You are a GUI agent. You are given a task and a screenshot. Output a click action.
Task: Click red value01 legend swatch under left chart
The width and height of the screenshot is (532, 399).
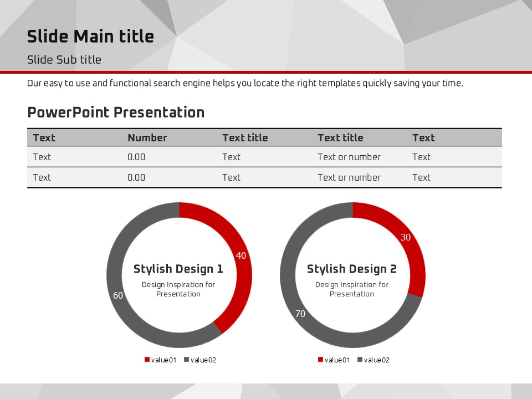tap(147, 360)
